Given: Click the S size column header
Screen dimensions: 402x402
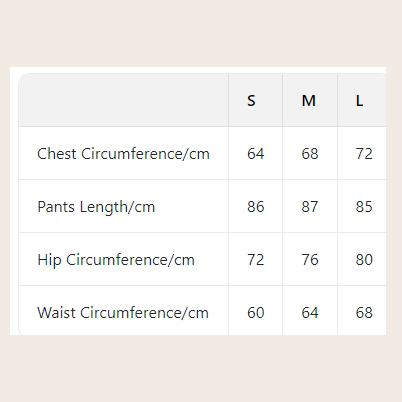Looking at the screenshot, I should pos(251,100).
